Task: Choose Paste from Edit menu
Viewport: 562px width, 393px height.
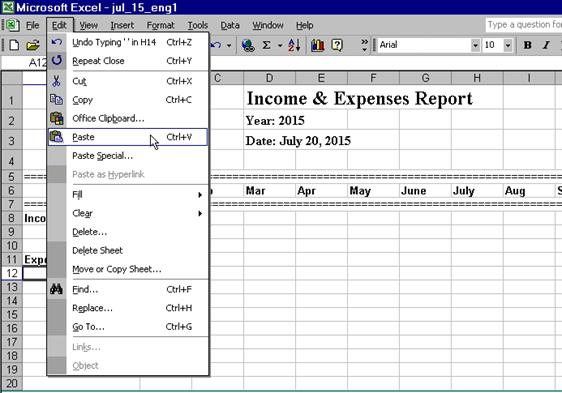Action: (128, 137)
